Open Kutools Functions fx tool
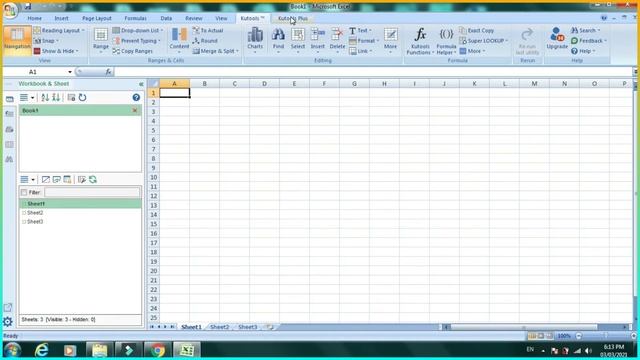Screen dimensions: 640x360 [420, 41]
